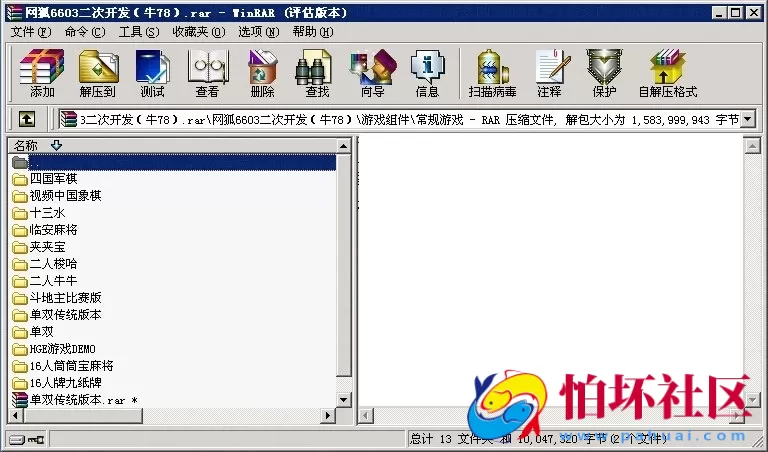
Task: Open the 文件 (File) menu
Action: (x=30, y=32)
